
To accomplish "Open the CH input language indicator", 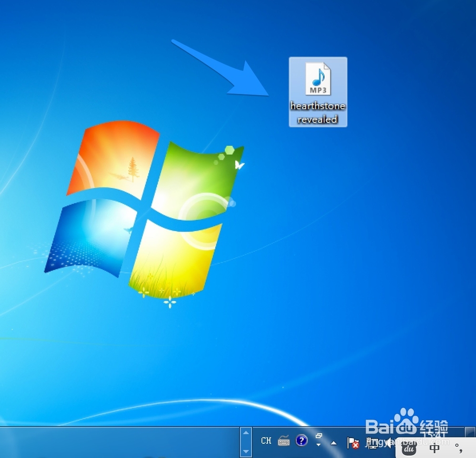I will coord(266,441).
